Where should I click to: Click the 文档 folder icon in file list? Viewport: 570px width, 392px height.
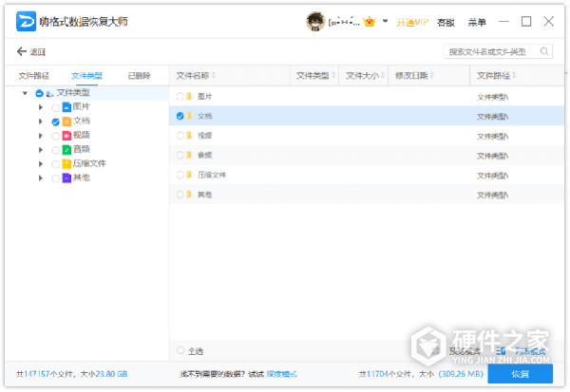coord(189,116)
